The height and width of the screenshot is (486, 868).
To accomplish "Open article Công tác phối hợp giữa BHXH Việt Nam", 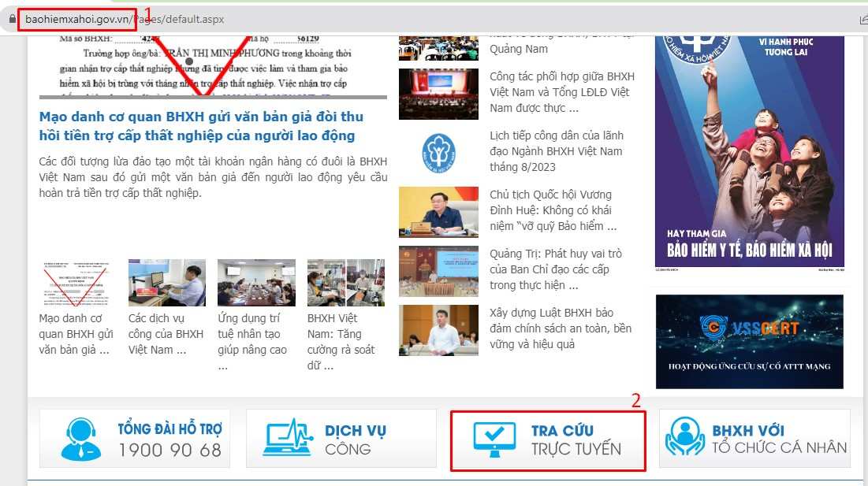I will coord(562,92).
